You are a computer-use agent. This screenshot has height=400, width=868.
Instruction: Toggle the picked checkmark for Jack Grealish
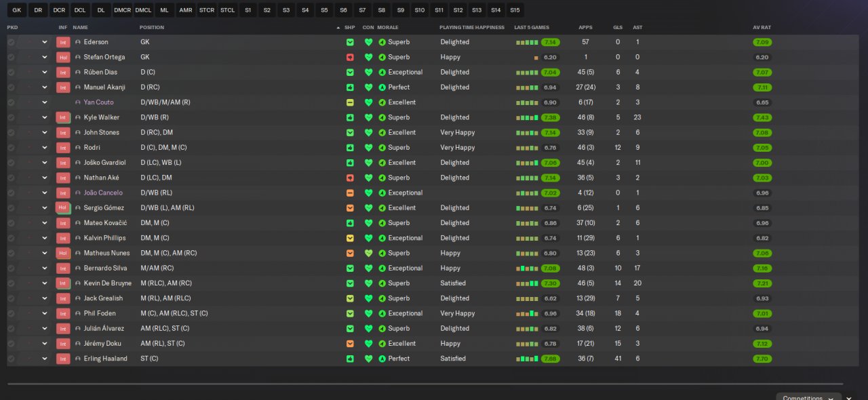click(x=11, y=298)
